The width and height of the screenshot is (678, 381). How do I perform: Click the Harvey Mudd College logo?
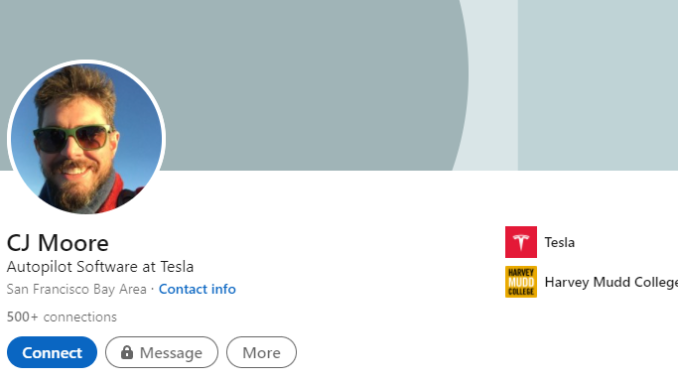(x=521, y=282)
